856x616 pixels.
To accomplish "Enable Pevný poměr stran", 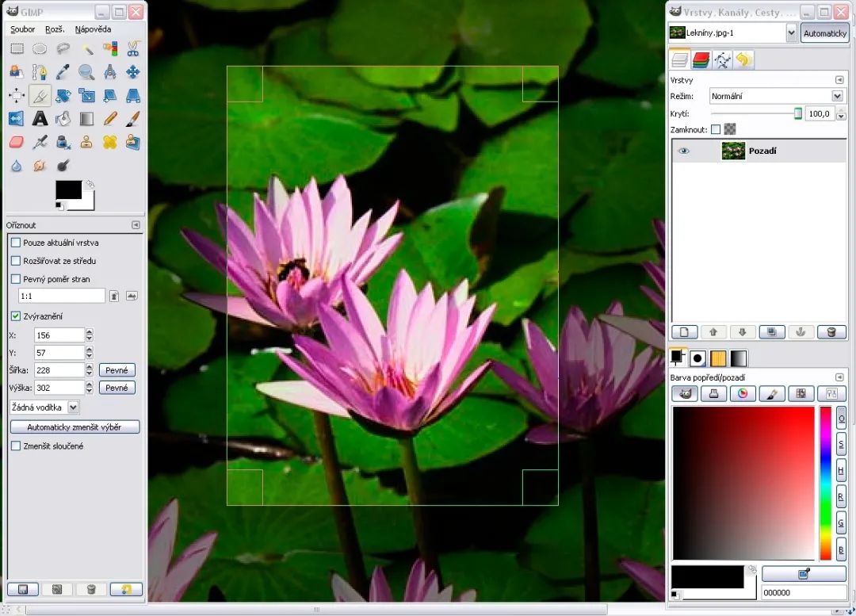I will pyautogui.click(x=15, y=279).
